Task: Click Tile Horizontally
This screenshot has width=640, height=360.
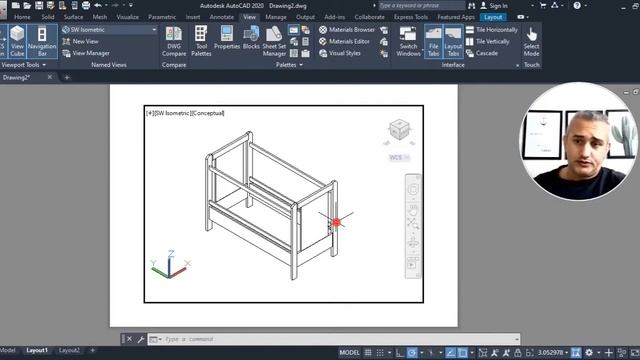Action: [x=492, y=30]
